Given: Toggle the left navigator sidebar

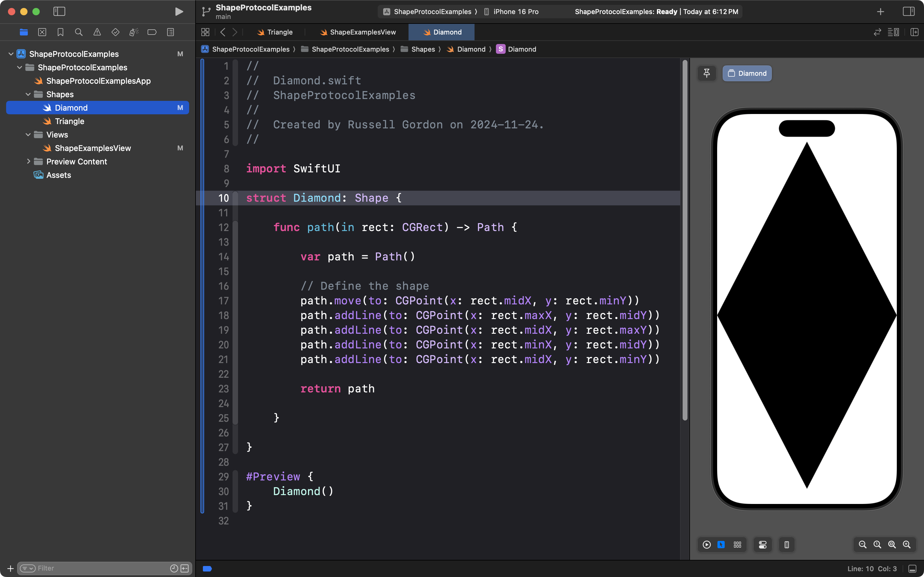Looking at the screenshot, I should click(59, 11).
